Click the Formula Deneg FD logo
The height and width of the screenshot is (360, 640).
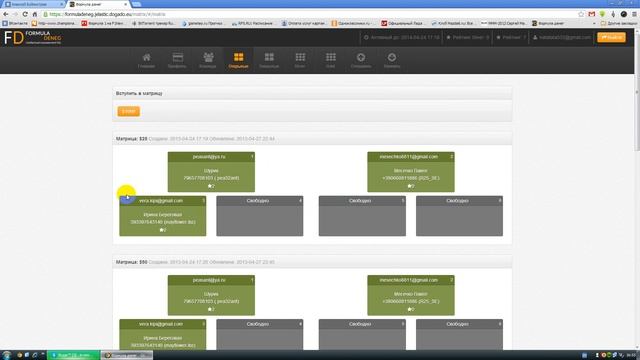[33, 38]
